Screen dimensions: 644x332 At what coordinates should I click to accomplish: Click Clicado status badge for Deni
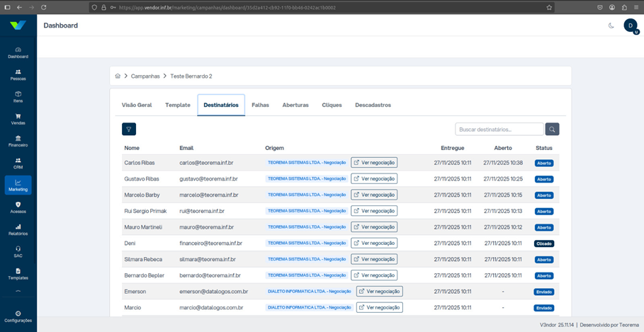pyautogui.click(x=544, y=244)
